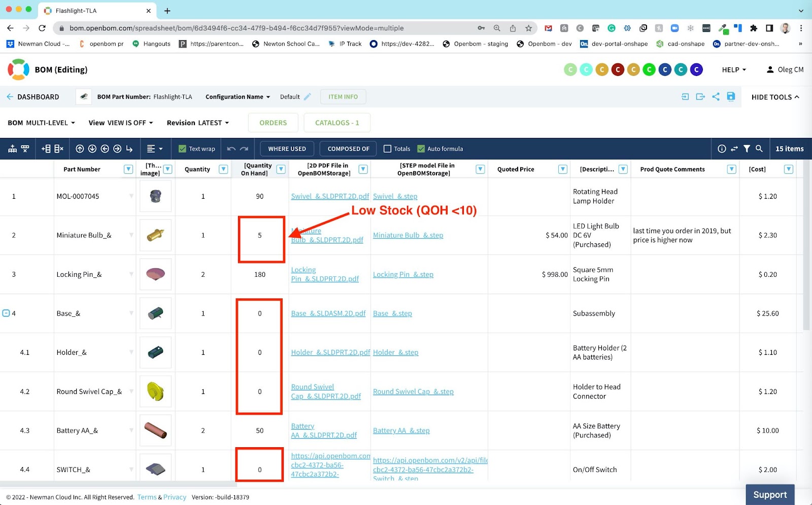Click the ITEM INFO button

[x=343, y=97]
